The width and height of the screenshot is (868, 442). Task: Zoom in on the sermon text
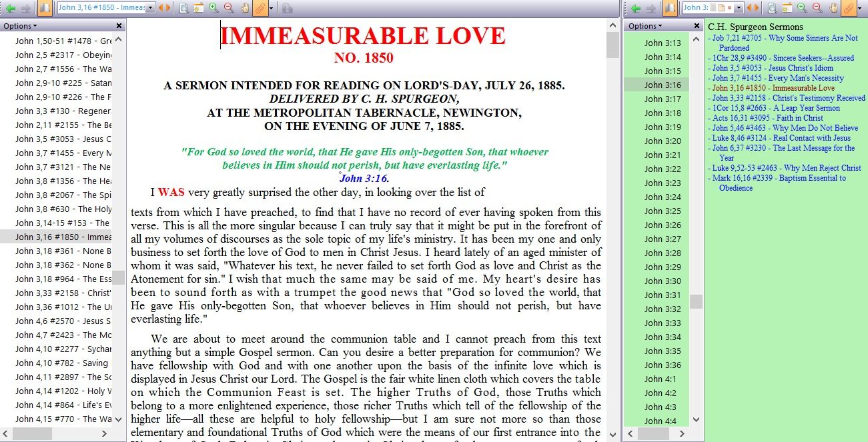point(213,8)
